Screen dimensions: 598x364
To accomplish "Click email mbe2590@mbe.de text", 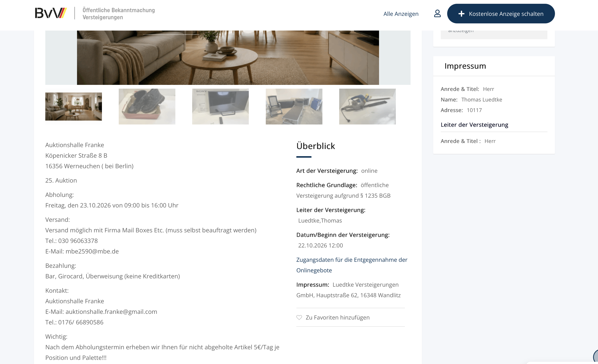I will (92, 251).
